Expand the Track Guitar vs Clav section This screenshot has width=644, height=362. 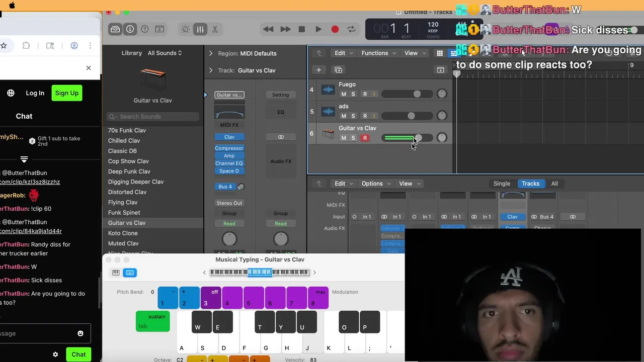point(210,70)
